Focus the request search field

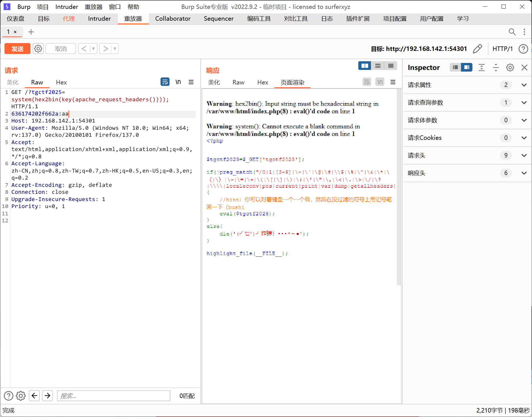(114, 396)
